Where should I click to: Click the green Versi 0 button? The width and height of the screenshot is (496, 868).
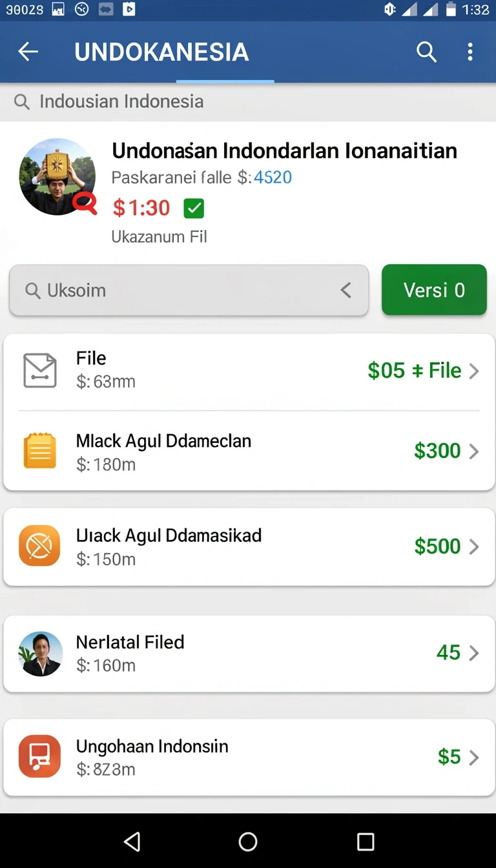coord(434,290)
